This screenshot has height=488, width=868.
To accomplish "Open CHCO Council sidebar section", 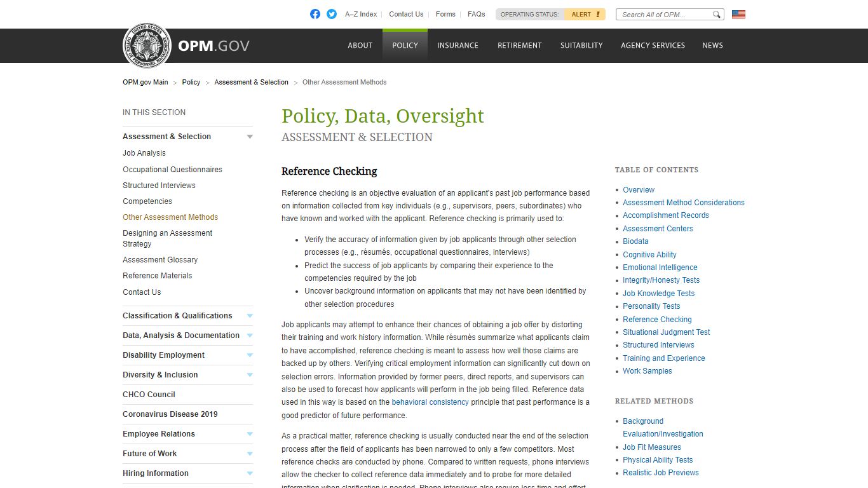I will pos(149,395).
